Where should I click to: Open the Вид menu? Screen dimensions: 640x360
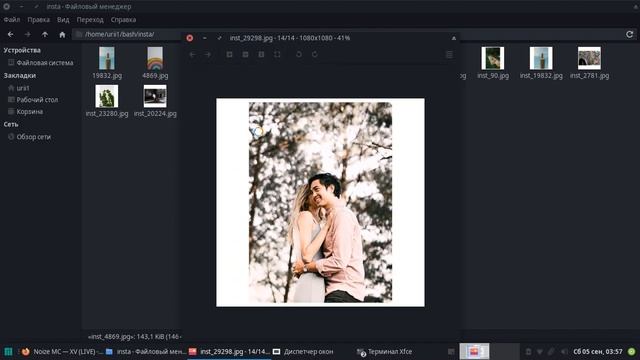63,20
